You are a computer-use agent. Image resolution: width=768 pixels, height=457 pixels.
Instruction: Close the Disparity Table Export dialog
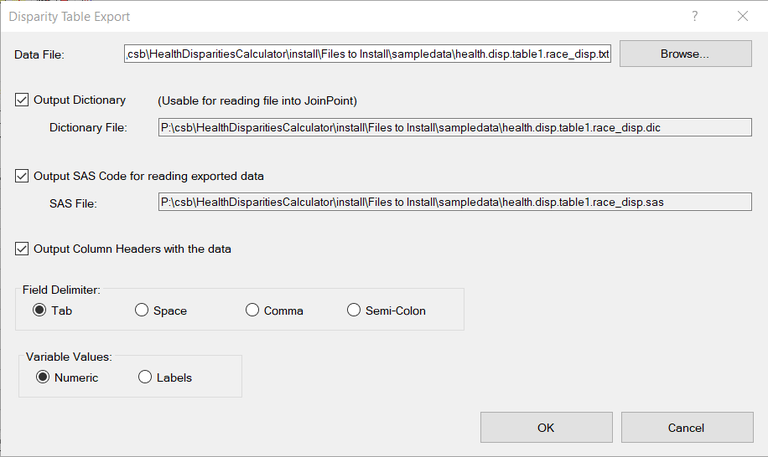click(x=742, y=17)
